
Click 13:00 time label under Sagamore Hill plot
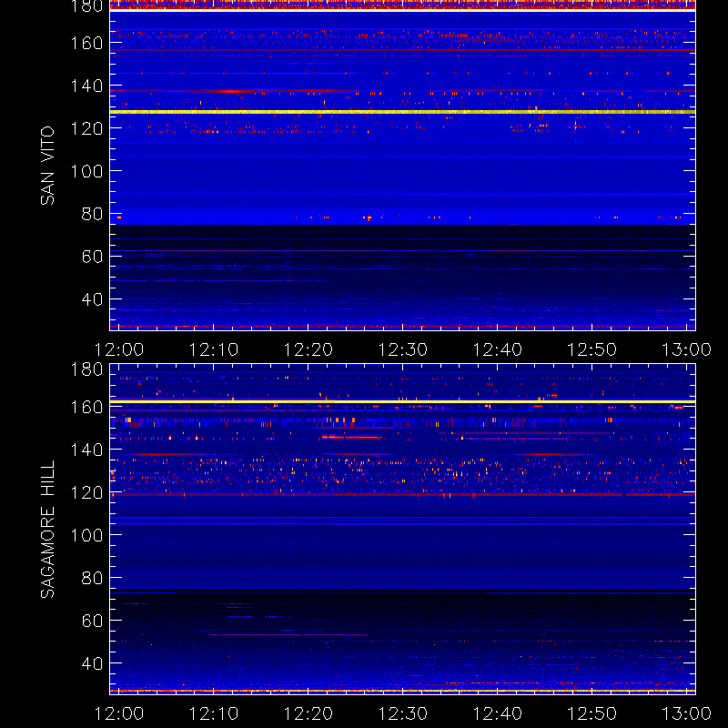(x=686, y=713)
